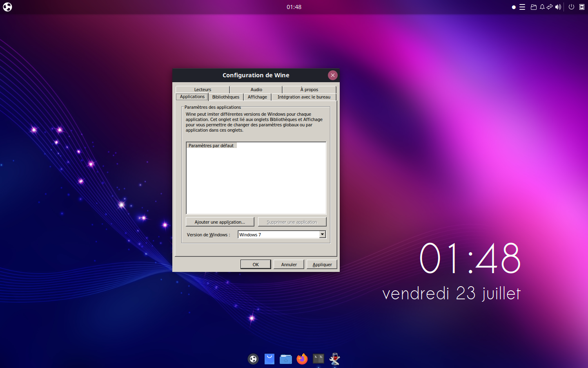This screenshot has height=368, width=588.
Task: Open the Budgie launcher icon in the dock
Action: [x=253, y=359]
